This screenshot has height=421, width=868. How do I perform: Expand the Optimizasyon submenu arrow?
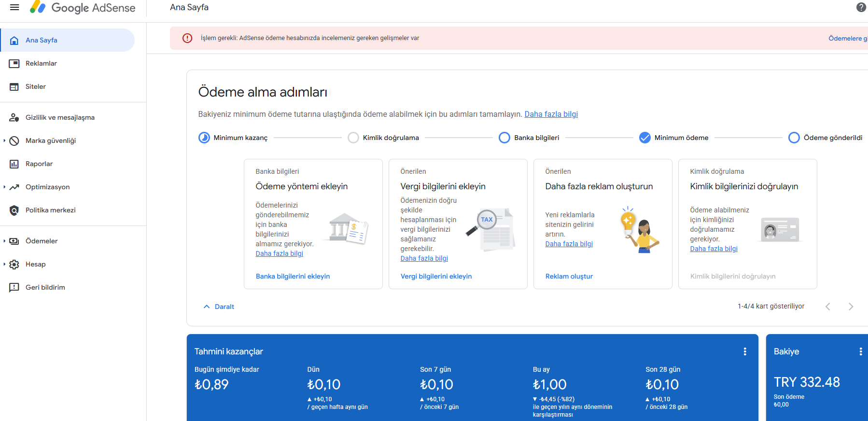tap(4, 187)
